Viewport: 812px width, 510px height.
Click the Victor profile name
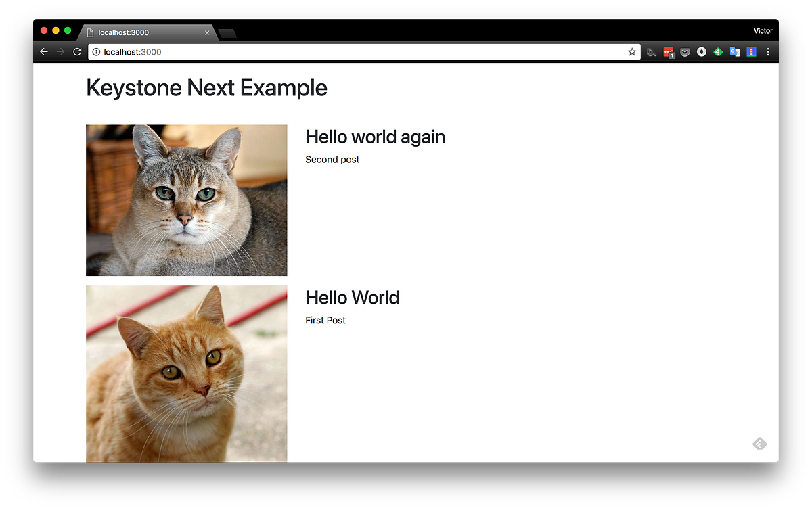click(763, 30)
